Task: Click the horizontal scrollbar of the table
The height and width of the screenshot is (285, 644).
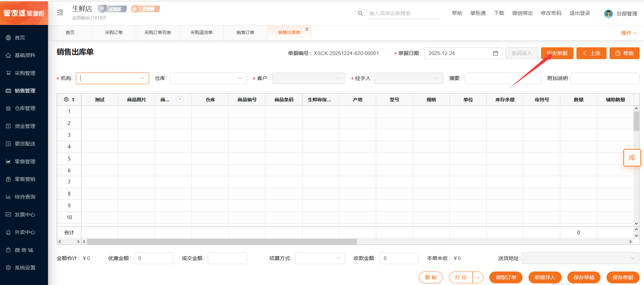Action: (222, 242)
